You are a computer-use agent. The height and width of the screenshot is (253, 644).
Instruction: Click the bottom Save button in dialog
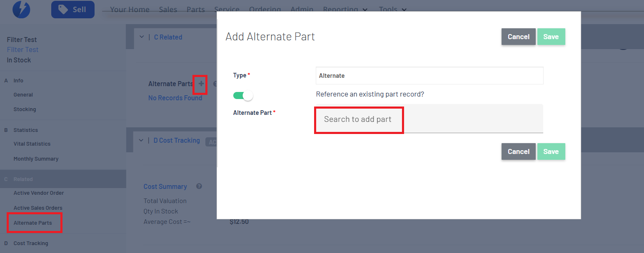pos(551,151)
